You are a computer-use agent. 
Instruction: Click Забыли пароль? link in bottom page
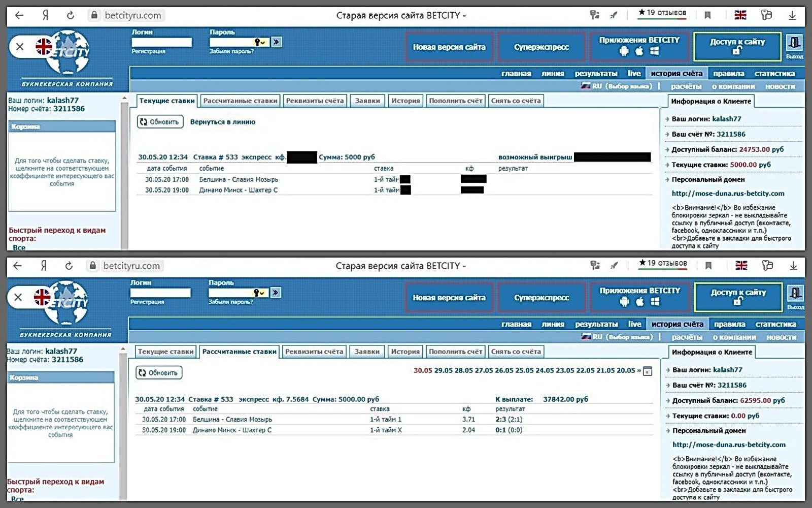click(x=230, y=302)
